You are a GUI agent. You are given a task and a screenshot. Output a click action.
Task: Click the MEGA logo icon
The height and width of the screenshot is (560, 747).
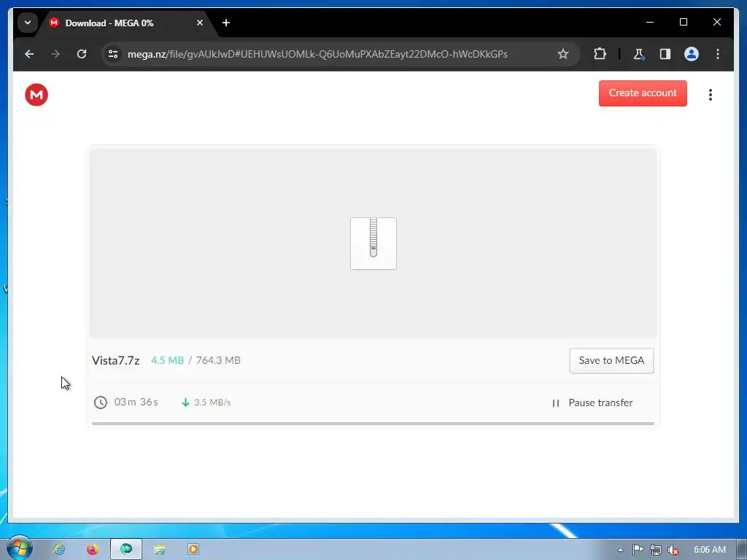36,95
